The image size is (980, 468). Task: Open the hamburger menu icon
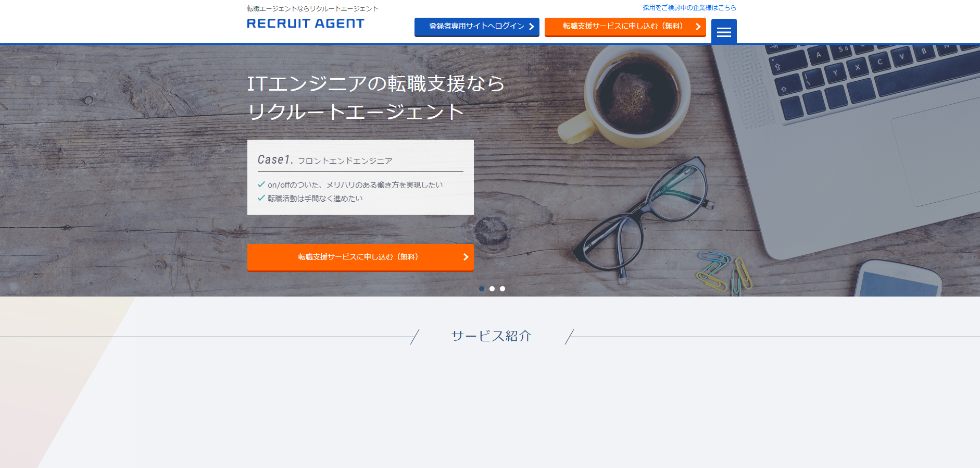pyautogui.click(x=724, y=32)
